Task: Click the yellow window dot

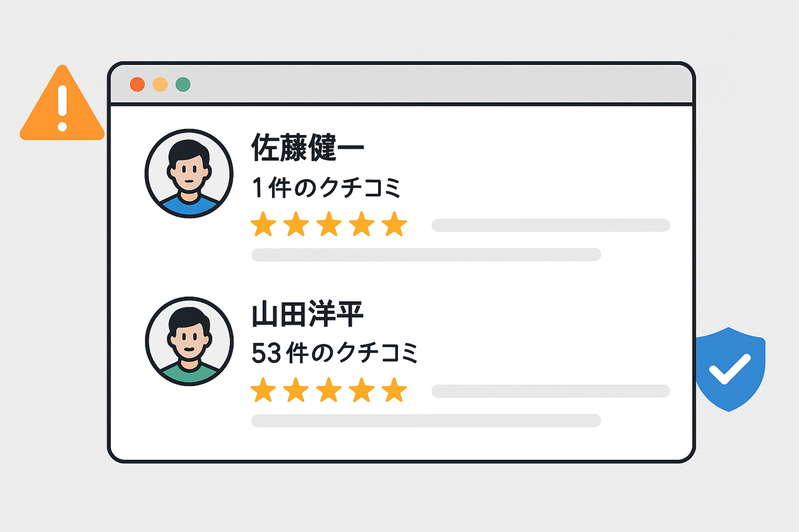Action: coord(160,85)
